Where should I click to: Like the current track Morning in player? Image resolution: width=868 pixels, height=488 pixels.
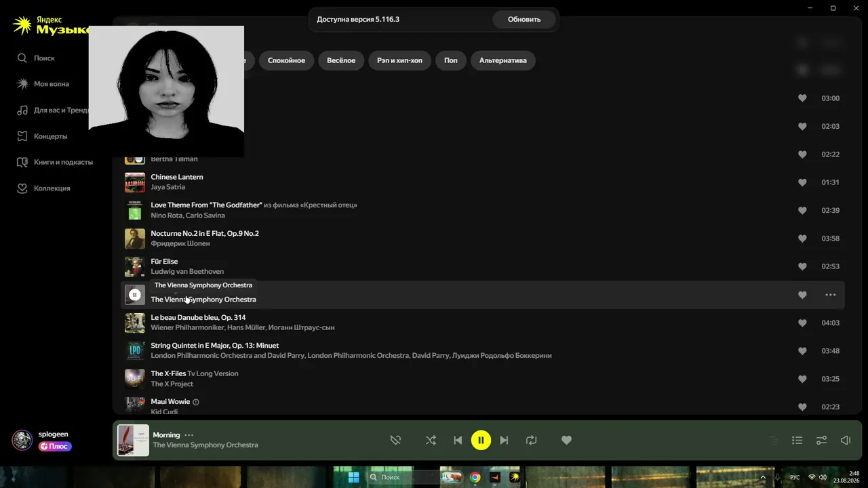(567, 441)
